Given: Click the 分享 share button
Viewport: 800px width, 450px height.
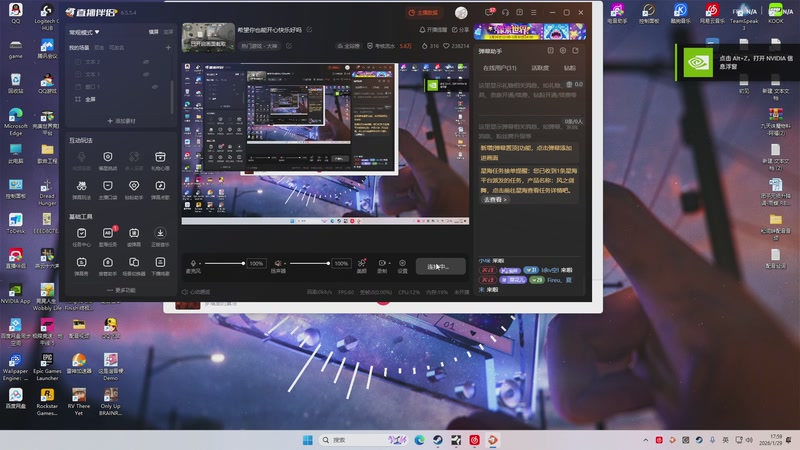Looking at the screenshot, I should pyautogui.click(x=460, y=30).
